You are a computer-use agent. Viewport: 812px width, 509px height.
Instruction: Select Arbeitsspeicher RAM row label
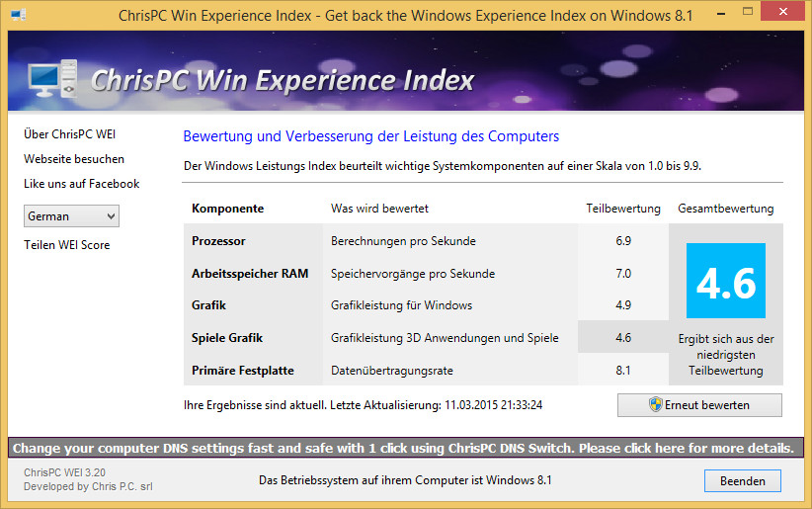coord(250,274)
